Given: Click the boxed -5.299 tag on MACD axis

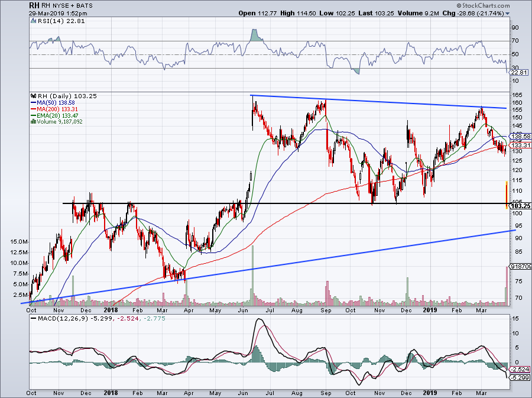Looking at the screenshot, I should 520,378.
